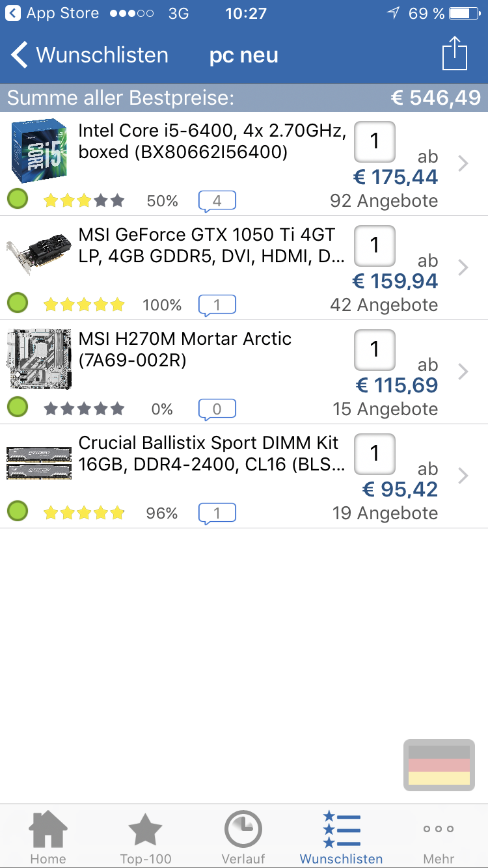Tap the share icon in header
The width and height of the screenshot is (488, 868).
[454, 54]
